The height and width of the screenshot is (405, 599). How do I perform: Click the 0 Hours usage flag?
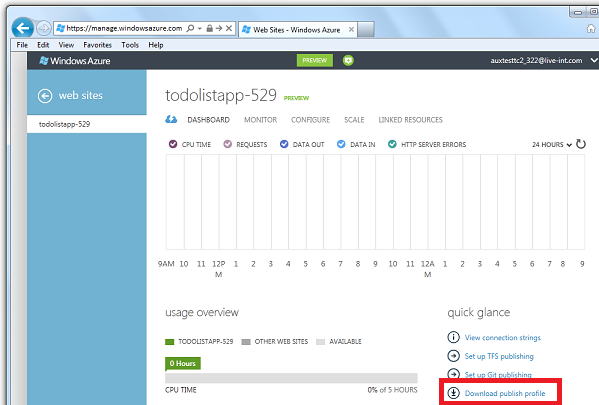pos(183,364)
